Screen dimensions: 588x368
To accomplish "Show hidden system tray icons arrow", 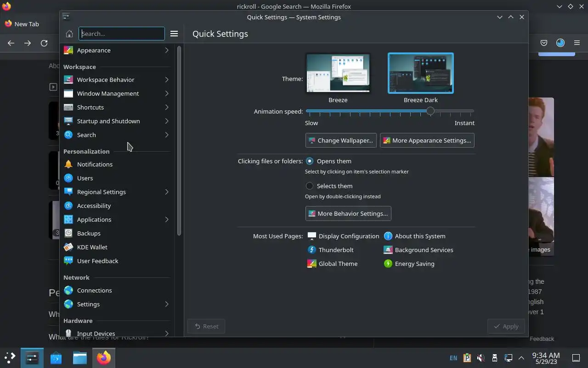I will pyautogui.click(x=521, y=358).
